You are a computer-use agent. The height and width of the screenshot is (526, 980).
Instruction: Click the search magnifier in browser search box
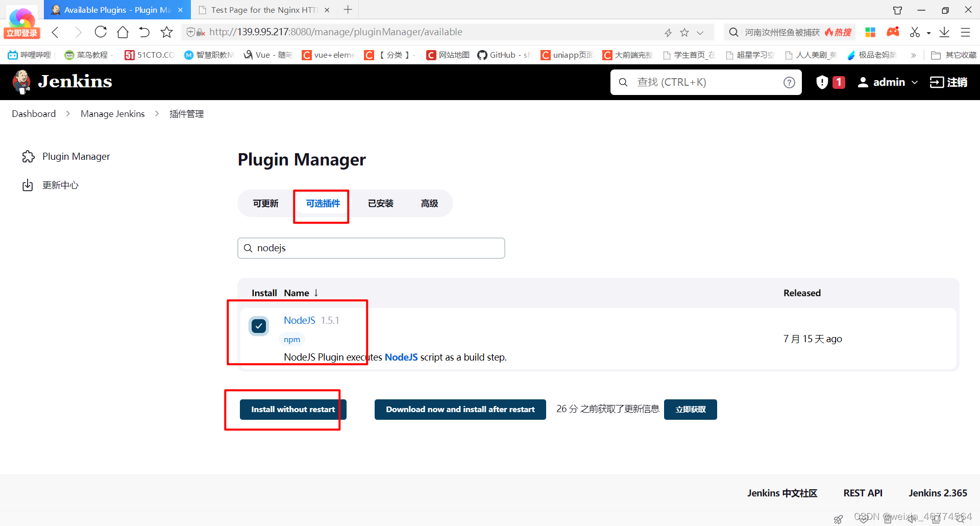click(733, 32)
